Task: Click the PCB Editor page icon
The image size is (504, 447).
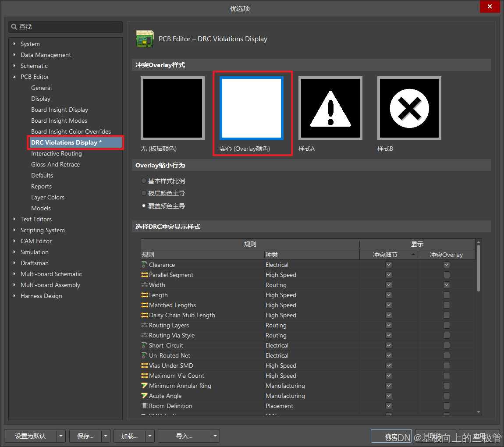Action: point(145,39)
